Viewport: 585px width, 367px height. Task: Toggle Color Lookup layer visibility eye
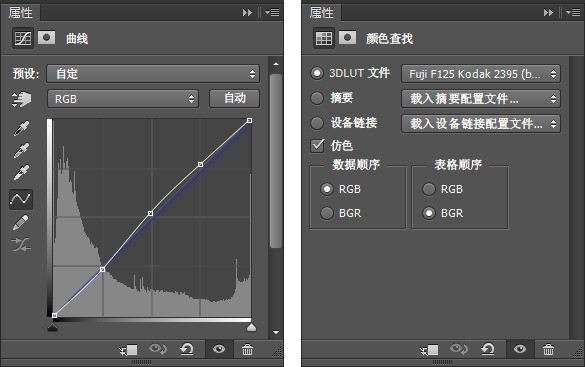pos(520,349)
